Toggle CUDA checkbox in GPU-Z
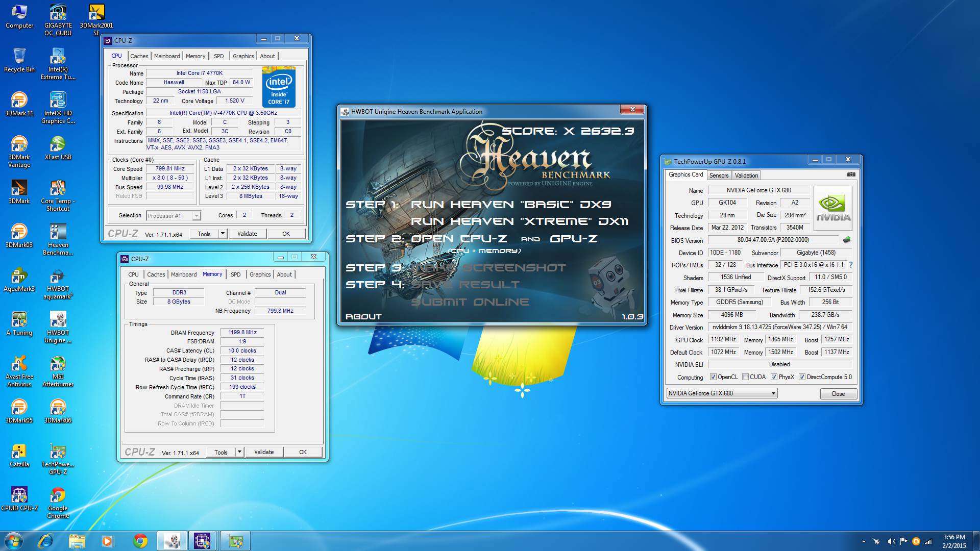Image resolution: width=980 pixels, height=551 pixels. [x=745, y=377]
